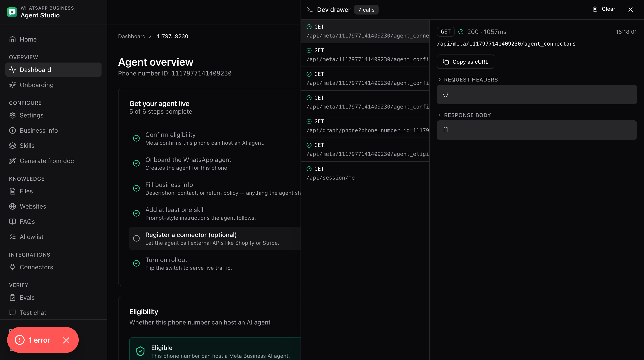644x360 pixels.
Task: Open the Register a connector (optional) step
Action: tap(215, 239)
